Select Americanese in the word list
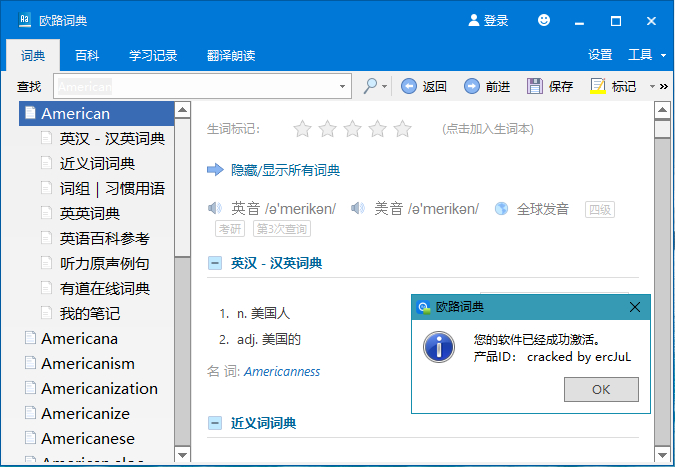 (88, 439)
